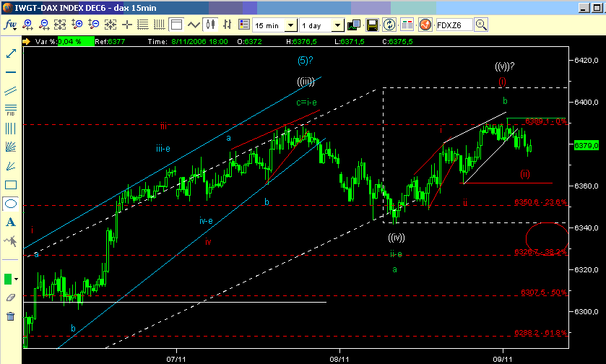Screen dimensions: 606x364
Task: Search symbol with magnifier button
Action: 481,25
